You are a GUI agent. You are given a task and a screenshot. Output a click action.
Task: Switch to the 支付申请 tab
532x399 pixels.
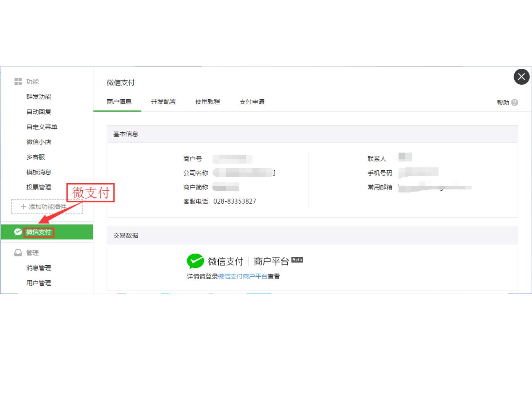click(252, 102)
